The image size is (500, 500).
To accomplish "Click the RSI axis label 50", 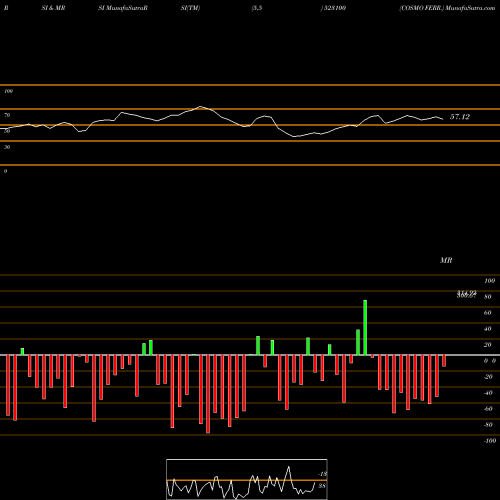I will [7, 131].
